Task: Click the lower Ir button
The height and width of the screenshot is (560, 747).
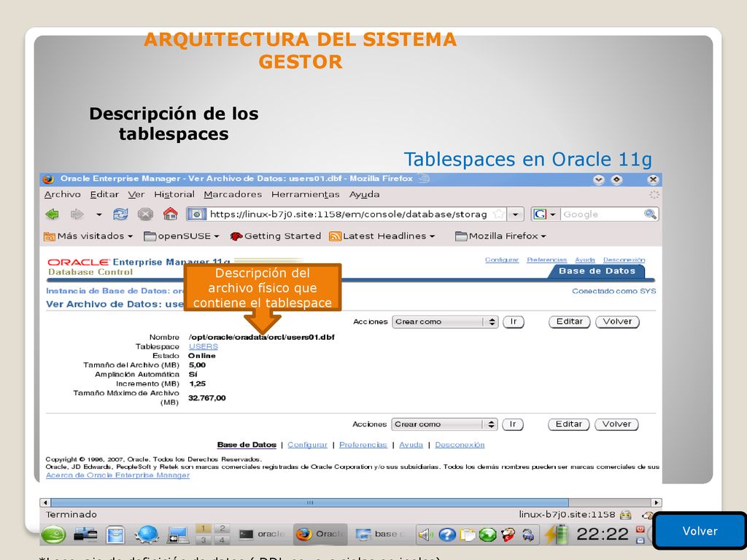Action: 513,424
